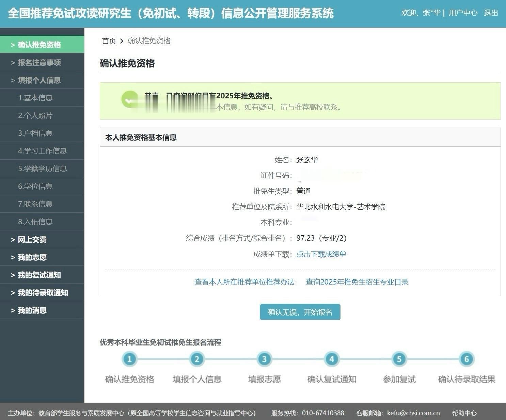Expand 报名注意事项 in the sidebar

point(39,63)
